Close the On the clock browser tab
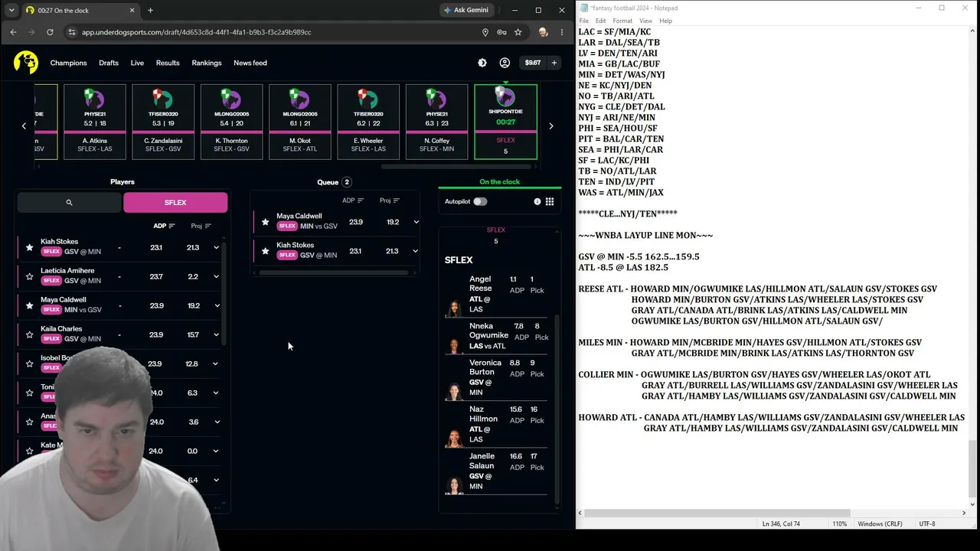Image resolution: width=980 pixels, height=551 pixels. click(132, 10)
